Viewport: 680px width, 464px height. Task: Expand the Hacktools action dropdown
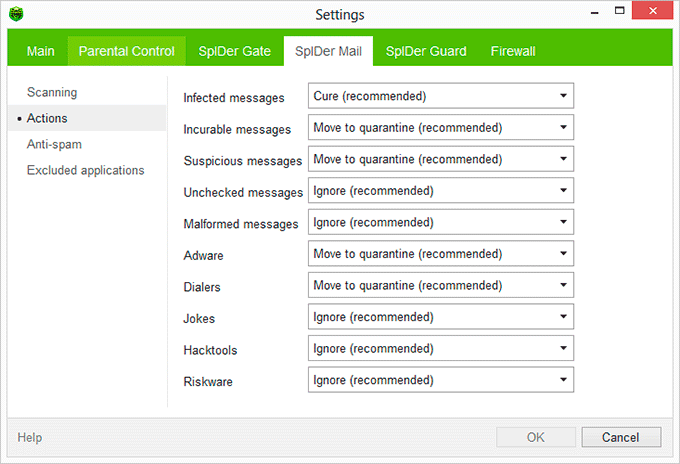441,348
